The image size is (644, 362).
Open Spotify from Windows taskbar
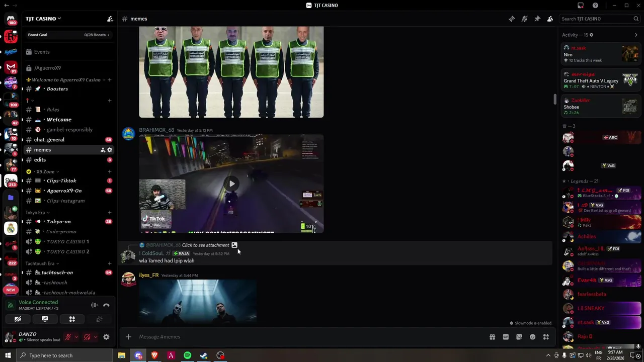[x=187, y=355]
